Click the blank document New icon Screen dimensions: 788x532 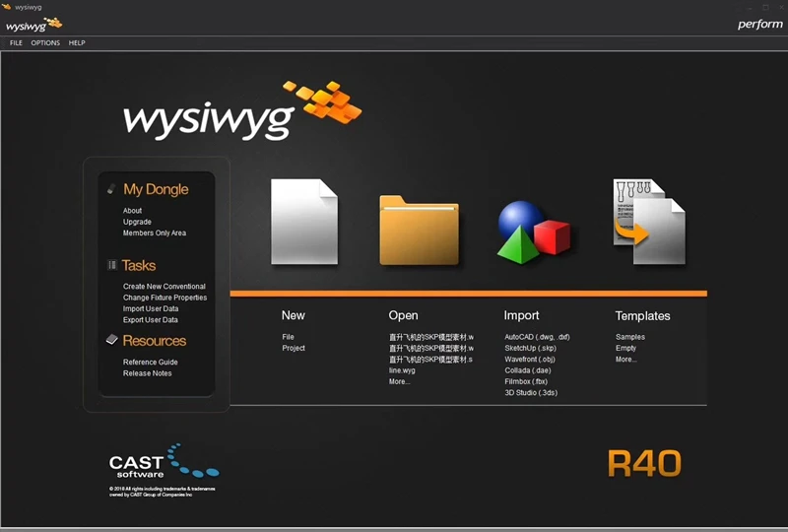point(304,222)
